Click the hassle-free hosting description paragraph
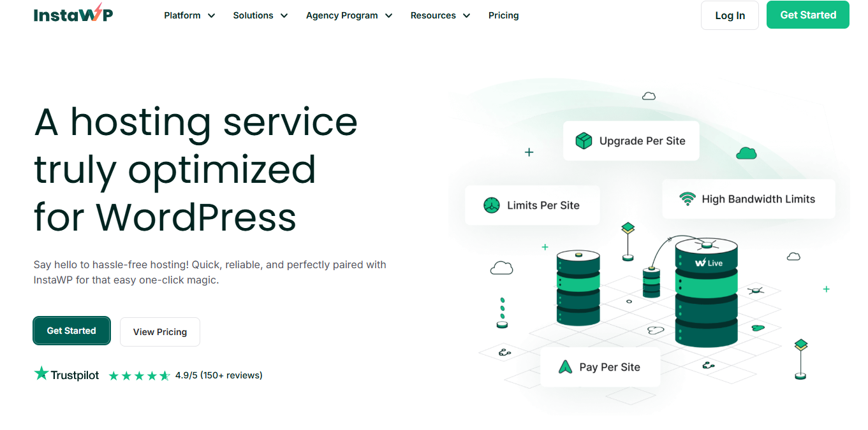 pyautogui.click(x=210, y=272)
